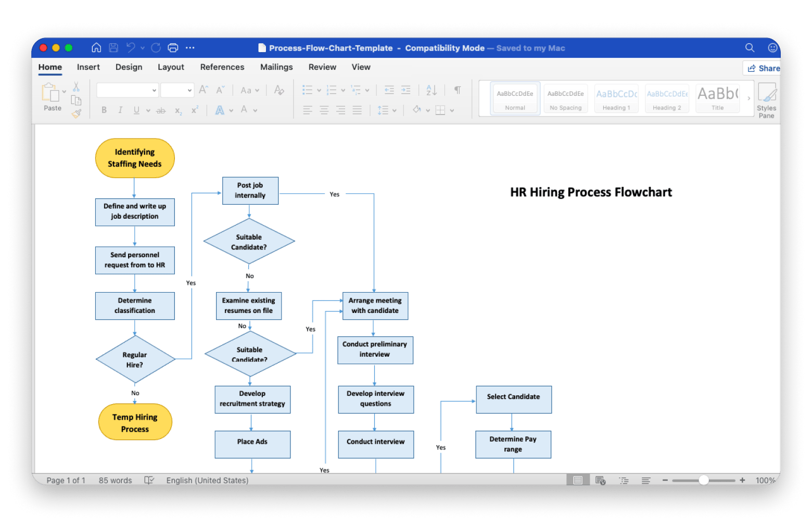Toggle Bold formatting
This screenshot has height=527, width=812.
click(104, 110)
